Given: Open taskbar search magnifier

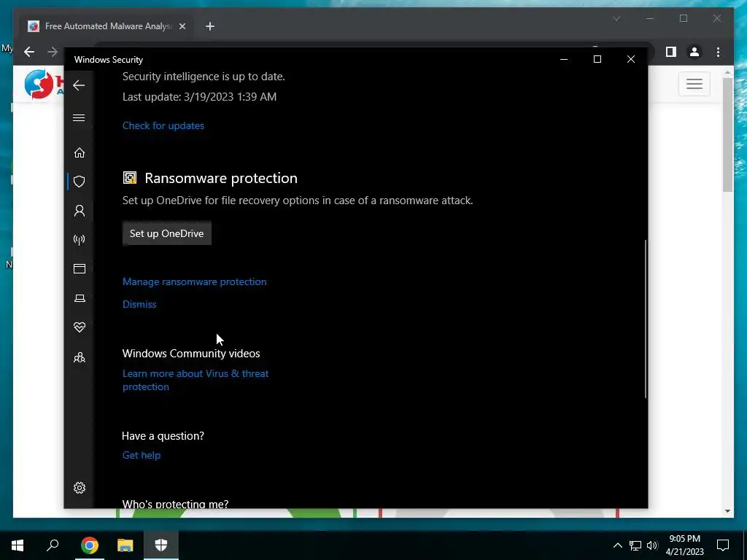Looking at the screenshot, I should (53, 545).
